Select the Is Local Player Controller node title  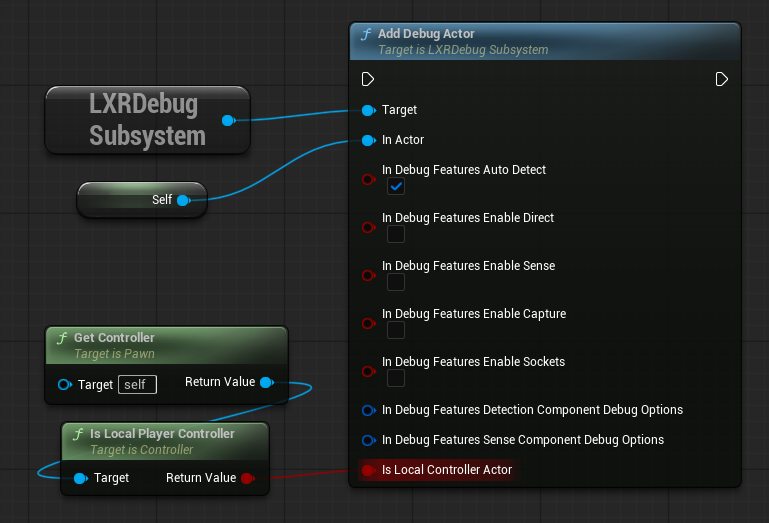click(x=162, y=434)
